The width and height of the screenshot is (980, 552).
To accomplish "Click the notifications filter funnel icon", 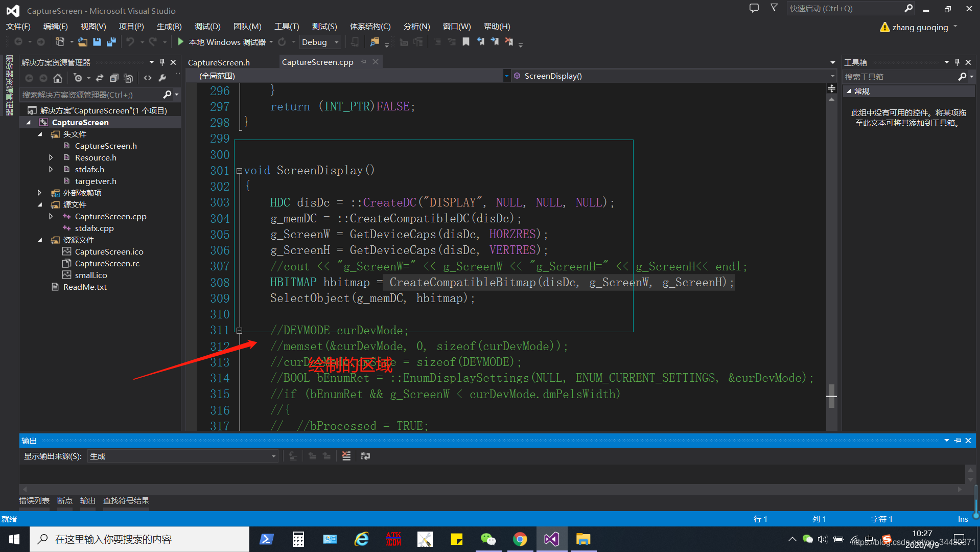I will (774, 8).
